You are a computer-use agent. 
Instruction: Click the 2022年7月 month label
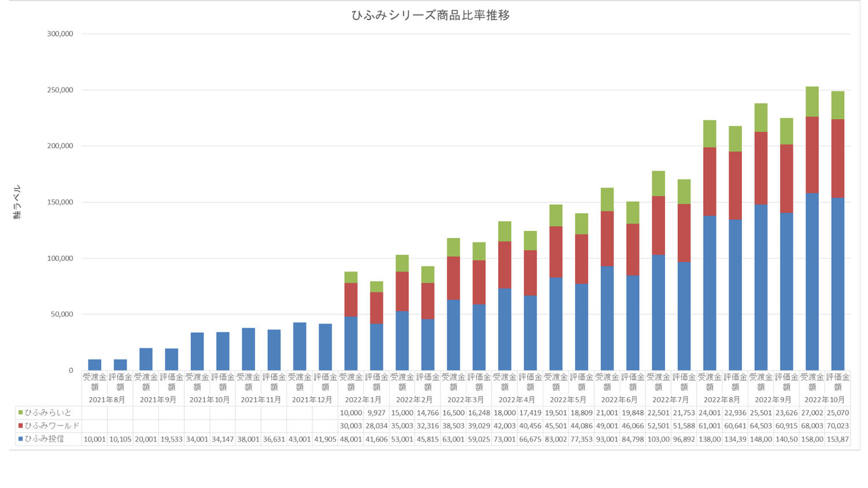click(x=671, y=400)
